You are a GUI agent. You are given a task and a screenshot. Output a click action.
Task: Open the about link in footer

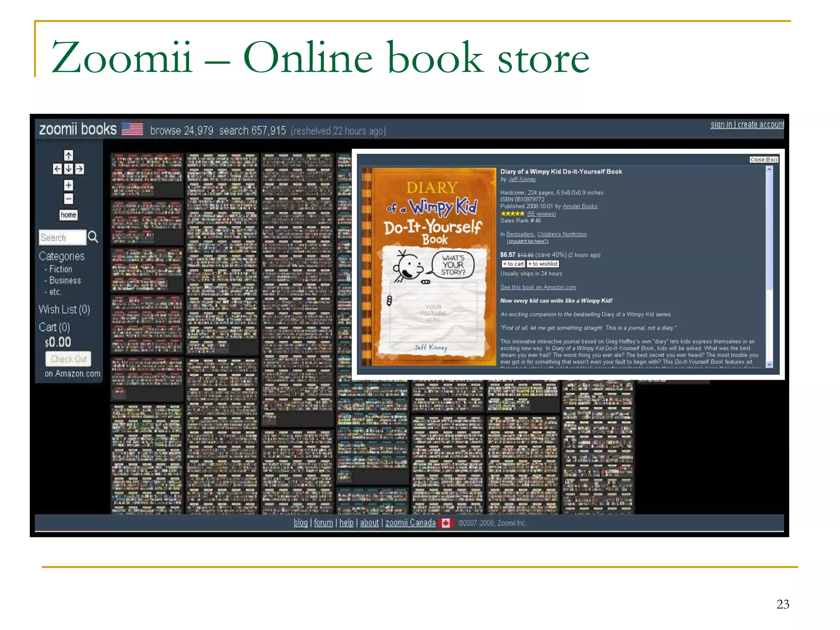(370, 523)
